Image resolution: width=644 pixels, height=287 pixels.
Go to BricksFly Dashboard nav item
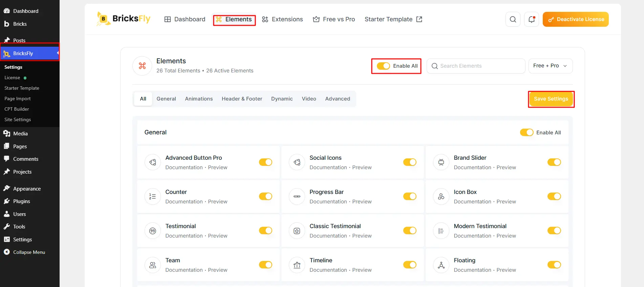pos(185,19)
